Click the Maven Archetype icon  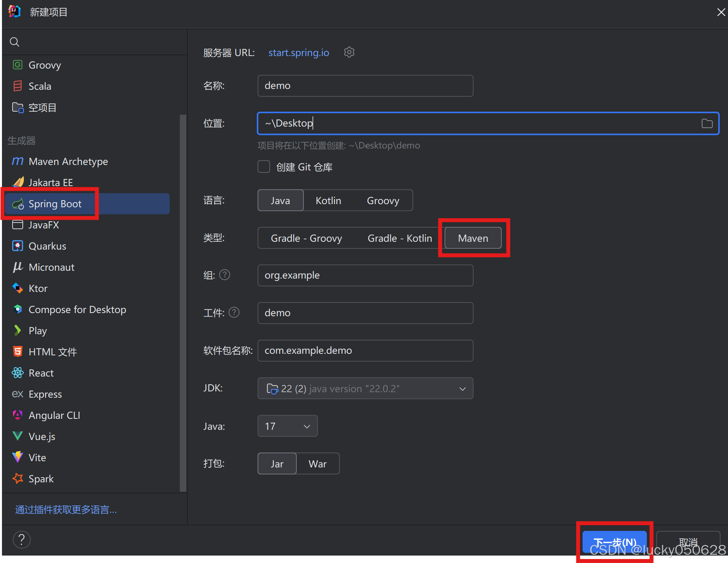point(18,161)
